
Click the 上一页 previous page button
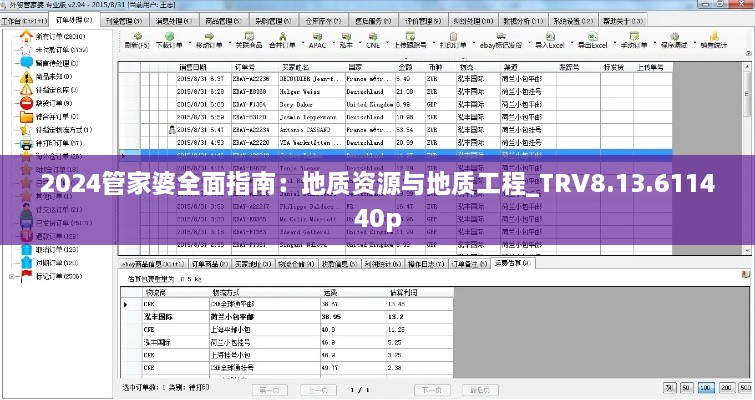coord(318,390)
